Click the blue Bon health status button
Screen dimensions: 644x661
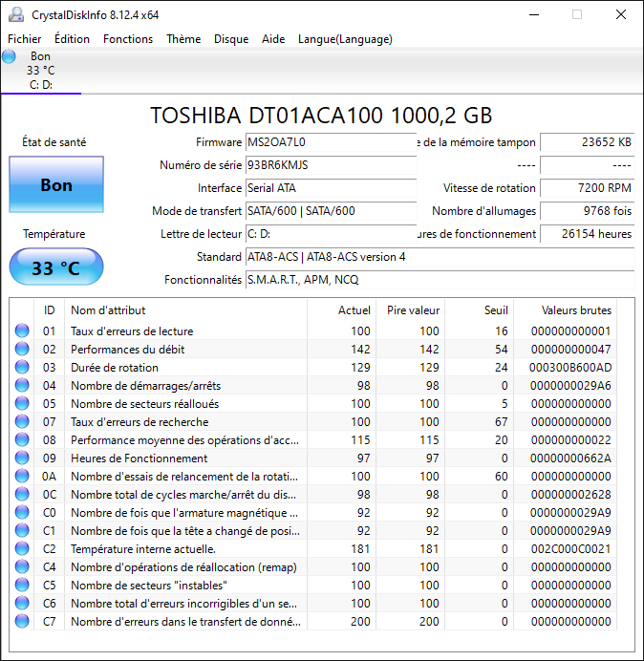[x=56, y=184]
